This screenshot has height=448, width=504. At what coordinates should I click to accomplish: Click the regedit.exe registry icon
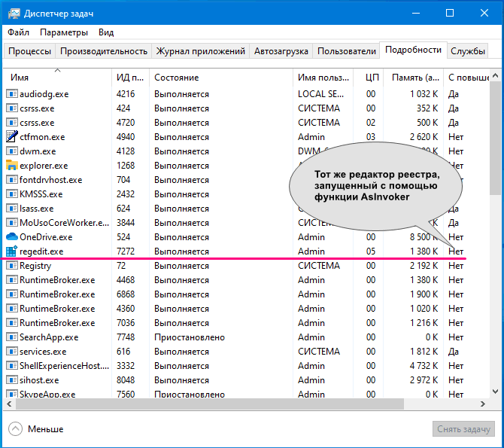pyautogui.click(x=12, y=251)
